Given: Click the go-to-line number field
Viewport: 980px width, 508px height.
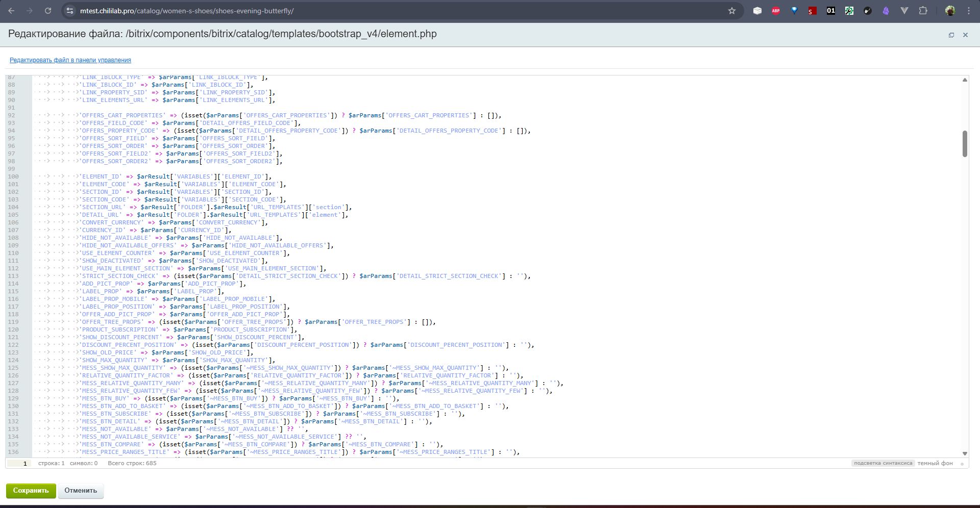Looking at the screenshot, I should [19, 463].
